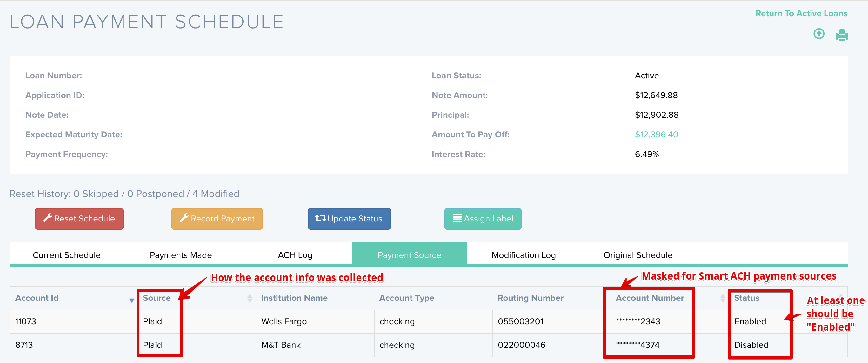The width and height of the screenshot is (868, 363).
Task: Switch to the Current Schedule tab
Action: [66, 255]
